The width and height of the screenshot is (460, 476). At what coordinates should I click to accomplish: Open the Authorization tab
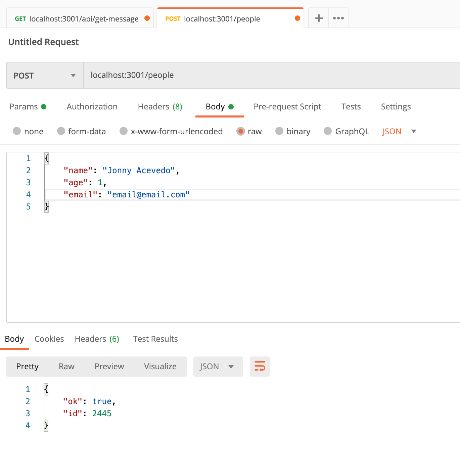click(92, 107)
